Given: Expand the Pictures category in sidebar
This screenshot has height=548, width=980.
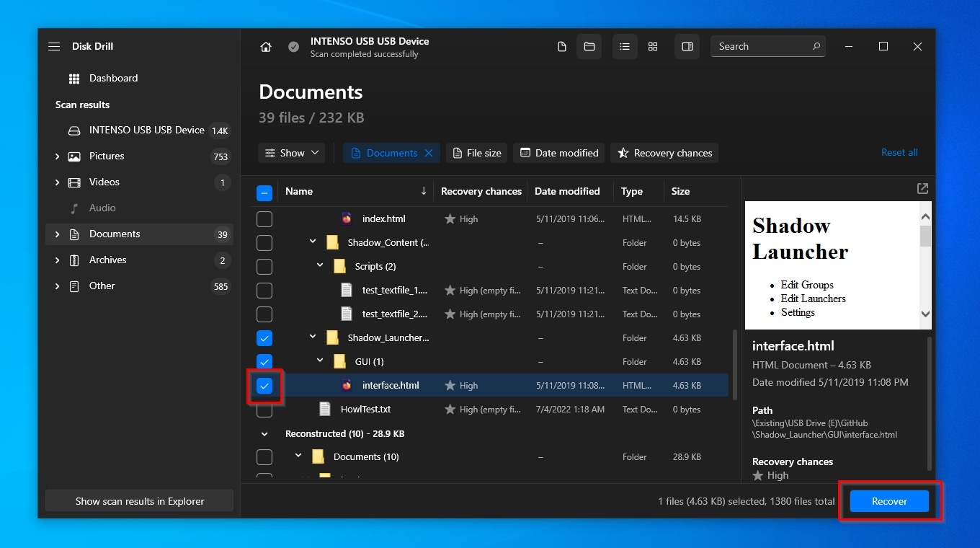Looking at the screenshot, I should pos(58,156).
